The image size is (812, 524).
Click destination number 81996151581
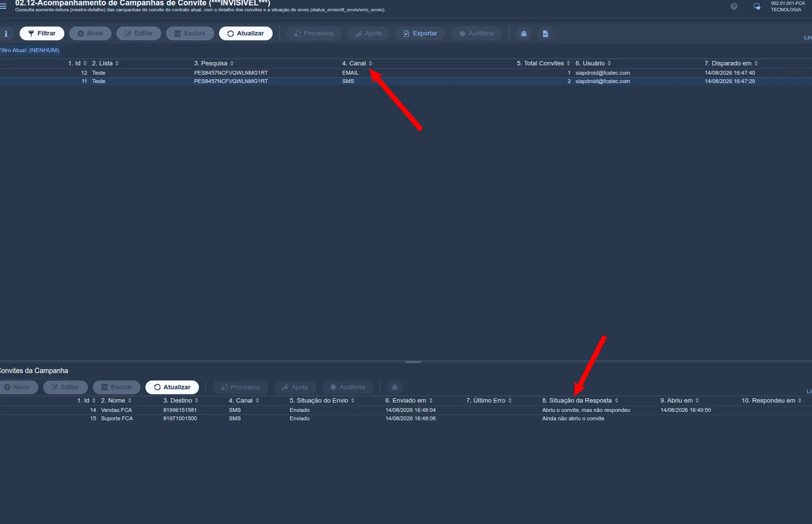click(x=180, y=410)
